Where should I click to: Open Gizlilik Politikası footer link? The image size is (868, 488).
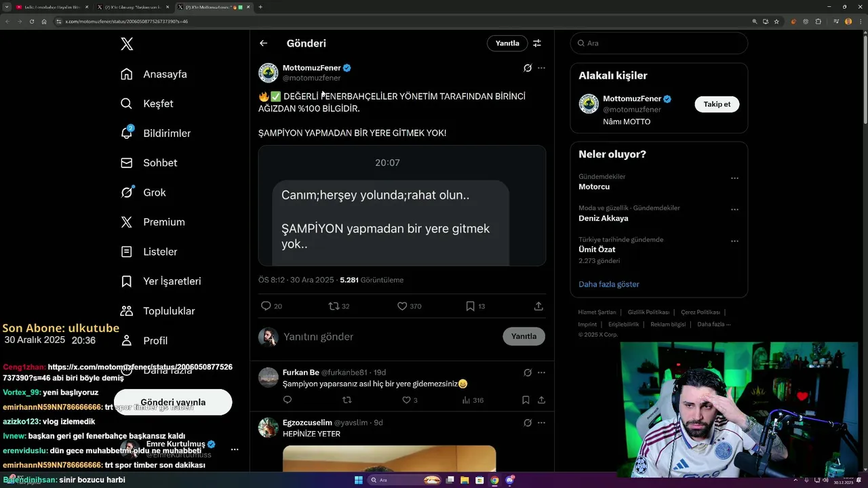648,312
